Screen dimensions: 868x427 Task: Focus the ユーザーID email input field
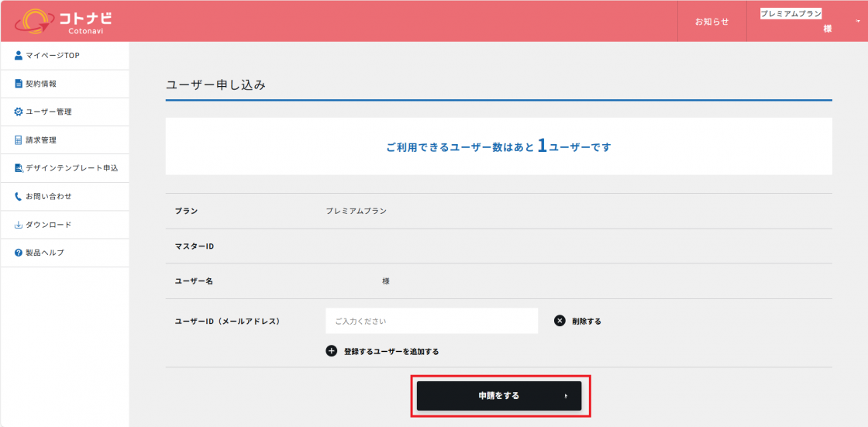[432, 321]
